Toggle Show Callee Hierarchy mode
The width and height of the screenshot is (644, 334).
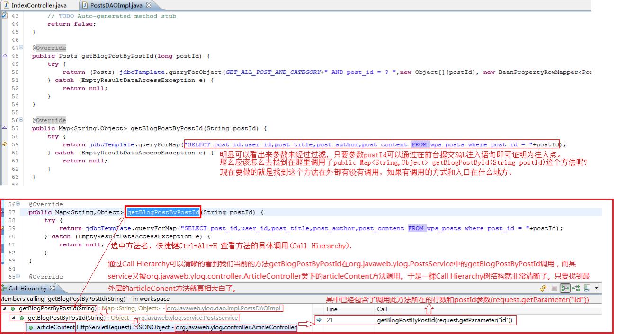(575, 288)
